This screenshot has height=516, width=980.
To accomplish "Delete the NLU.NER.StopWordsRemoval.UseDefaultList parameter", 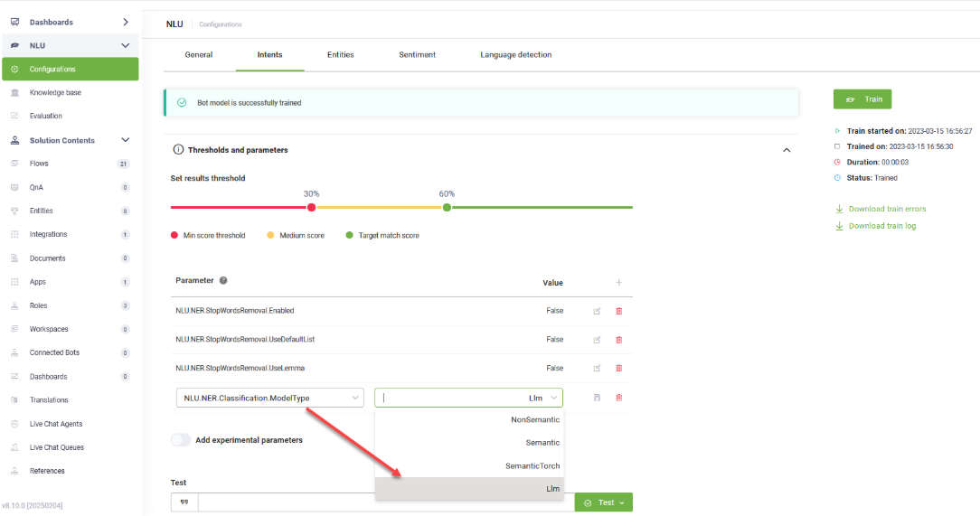I will point(619,340).
